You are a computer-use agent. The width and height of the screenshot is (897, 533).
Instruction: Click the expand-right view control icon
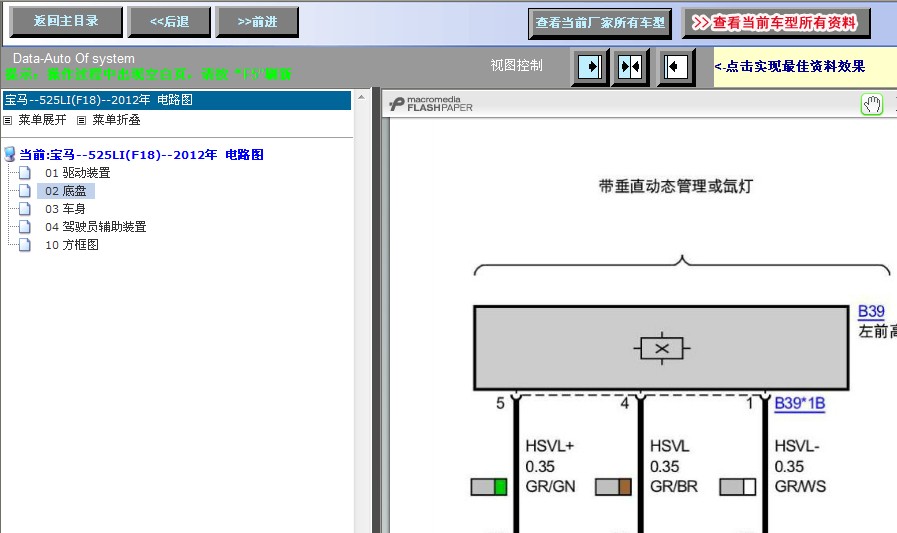pyautogui.click(x=590, y=67)
